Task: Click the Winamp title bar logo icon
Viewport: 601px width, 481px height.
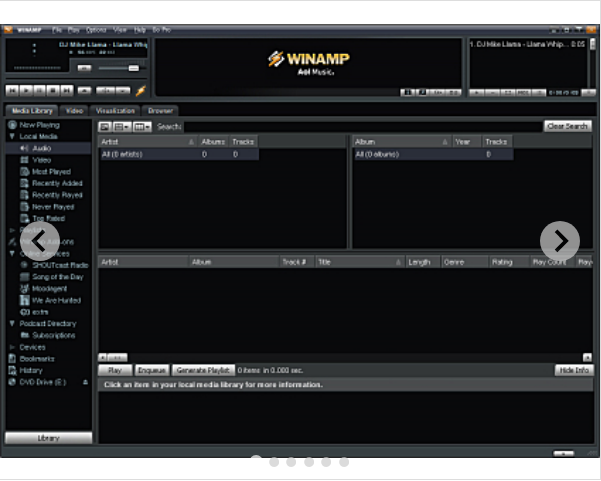Action: coord(8,30)
